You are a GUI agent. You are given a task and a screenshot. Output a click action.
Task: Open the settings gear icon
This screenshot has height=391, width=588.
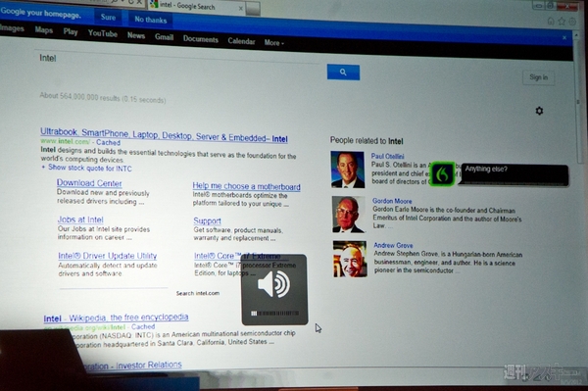pos(539,111)
